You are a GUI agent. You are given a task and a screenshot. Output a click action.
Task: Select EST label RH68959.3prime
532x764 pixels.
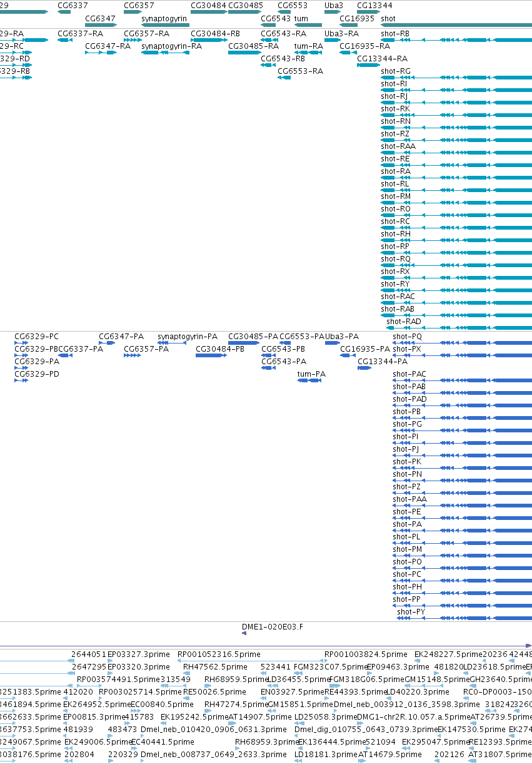pyautogui.click(x=266, y=742)
